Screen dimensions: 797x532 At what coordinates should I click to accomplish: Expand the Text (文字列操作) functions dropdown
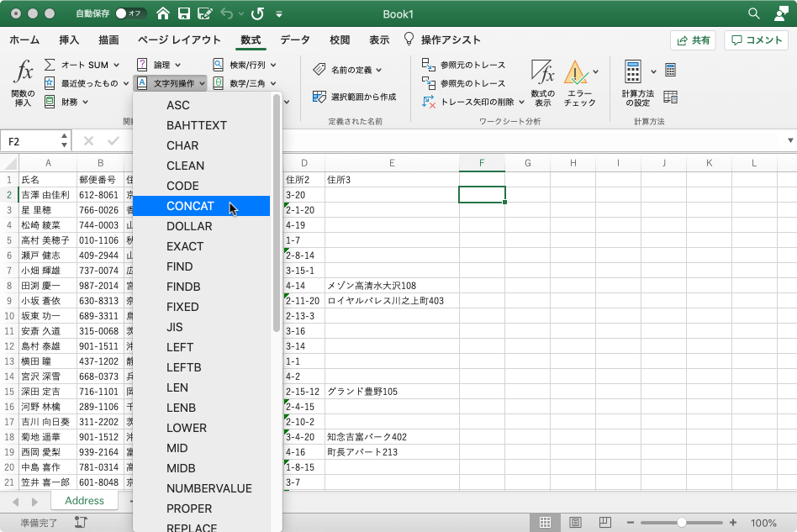(x=202, y=83)
